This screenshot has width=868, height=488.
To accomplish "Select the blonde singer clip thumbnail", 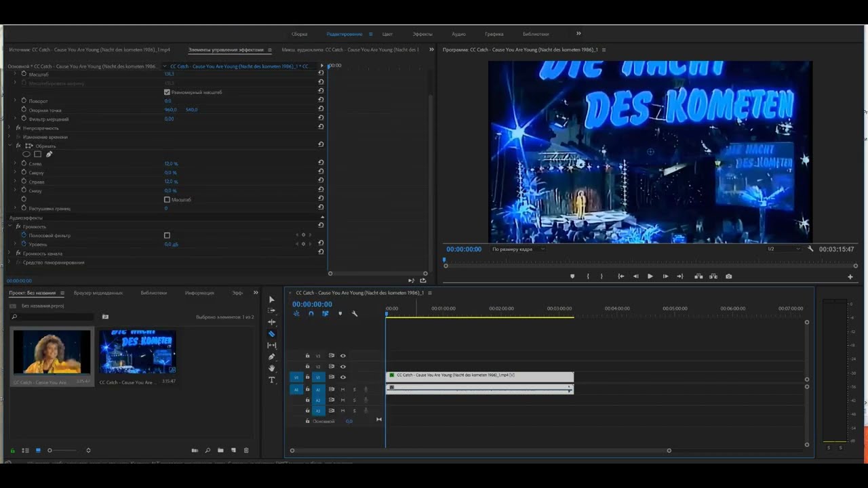I will pos(52,352).
